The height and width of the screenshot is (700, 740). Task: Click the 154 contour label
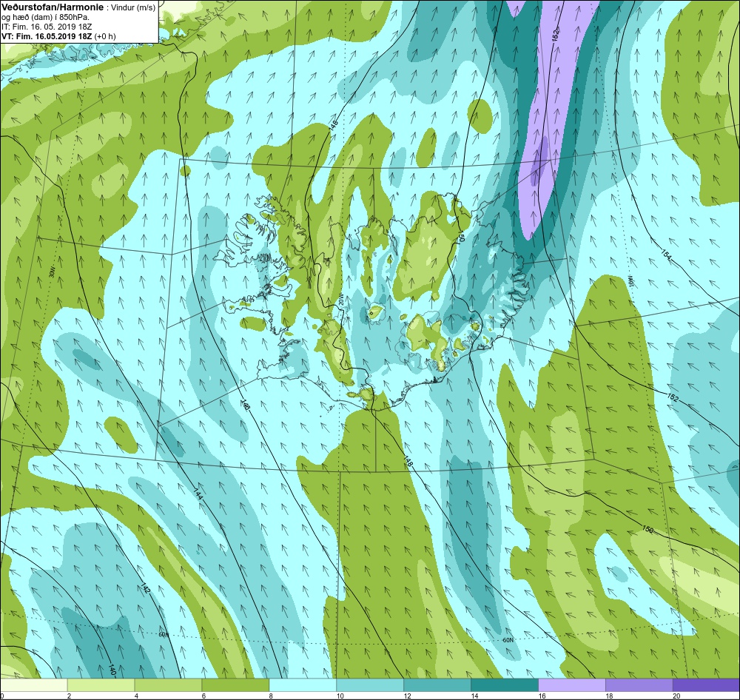666,254
